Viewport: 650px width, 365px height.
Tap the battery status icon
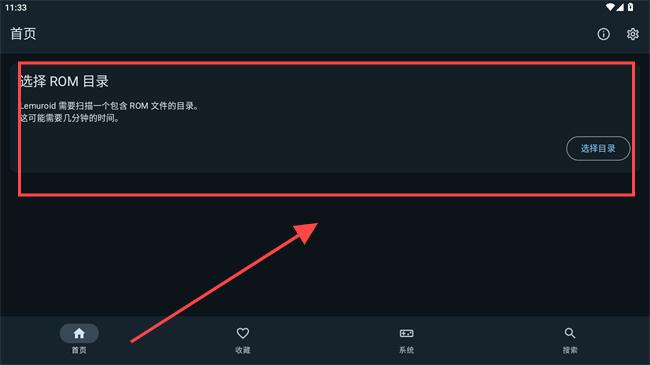tap(631, 7)
